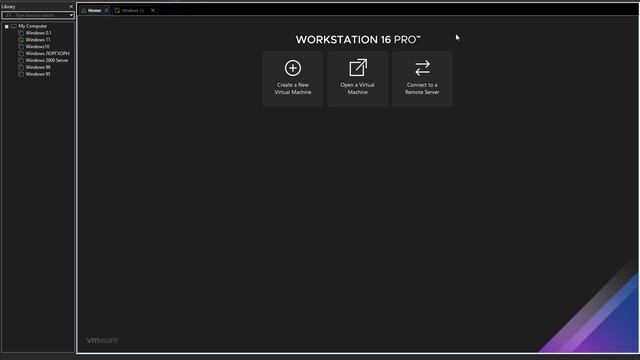Viewport: 640px width, 360px height.
Task: Click the VM icon beside Windows 2000 Server
Action: point(21,60)
